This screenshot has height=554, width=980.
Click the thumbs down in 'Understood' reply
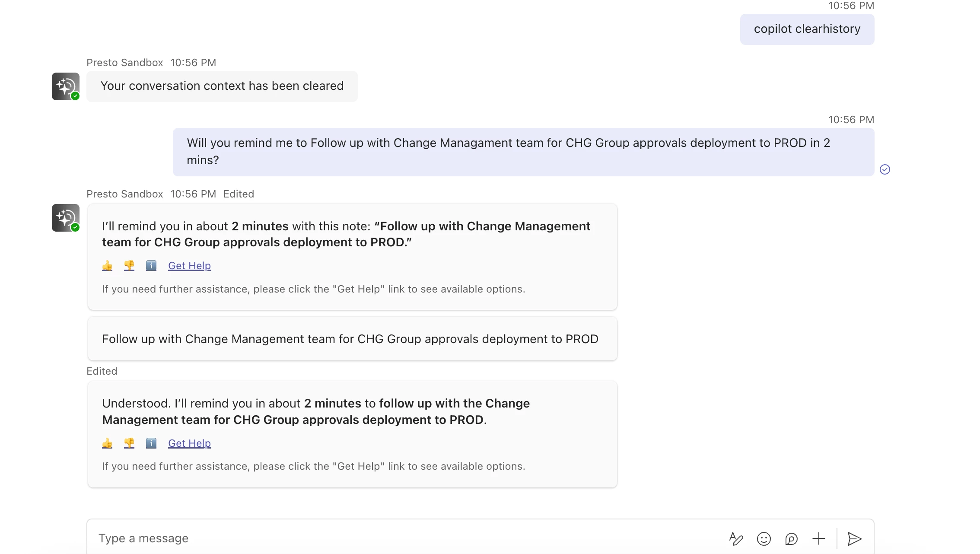click(129, 443)
